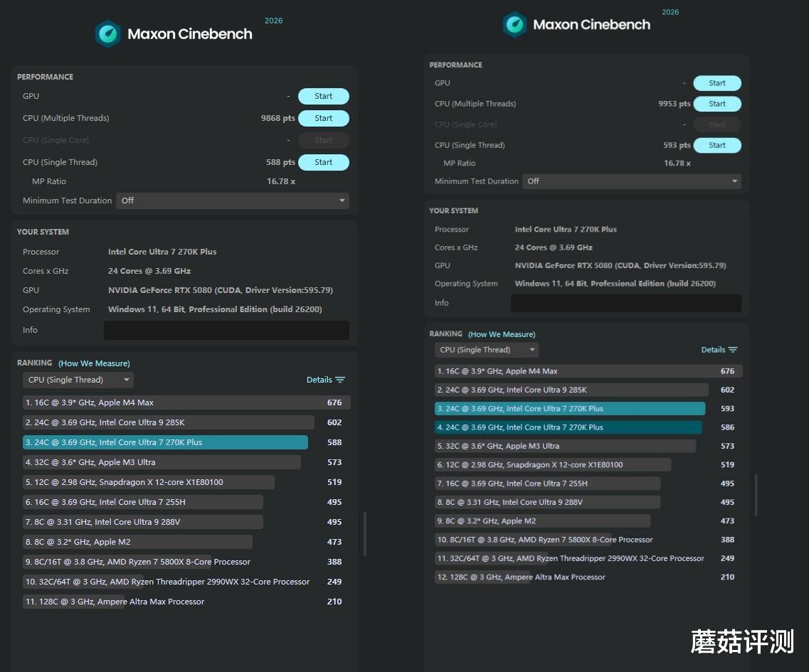Screen dimensions: 809x672
Task: Open How We Measure link, left window
Action: (94, 363)
